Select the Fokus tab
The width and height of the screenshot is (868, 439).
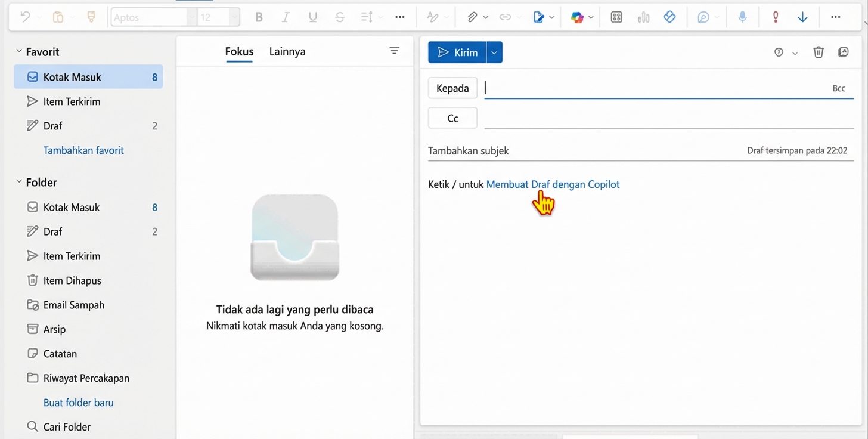[x=239, y=52]
